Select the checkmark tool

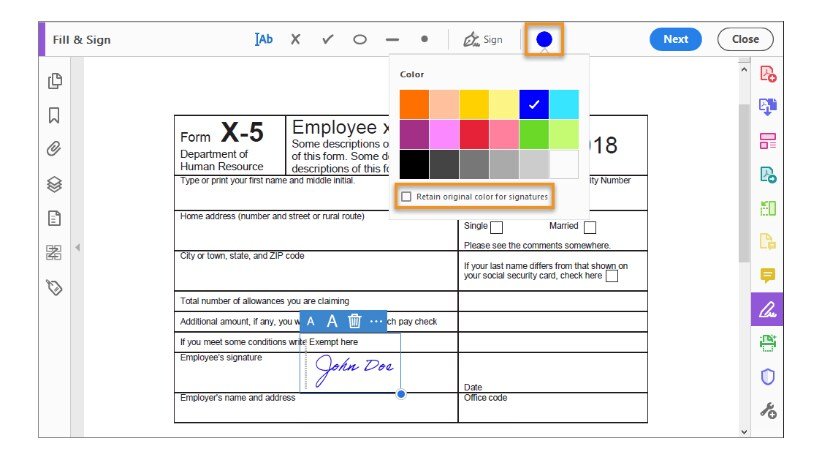pyautogui.click(x=327, y=39)
